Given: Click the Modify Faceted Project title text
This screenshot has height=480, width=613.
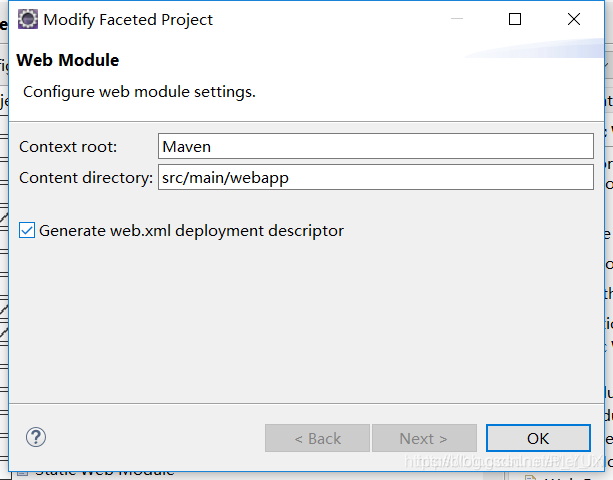Looking at the screenshot, I should click(x=128, y=20).
